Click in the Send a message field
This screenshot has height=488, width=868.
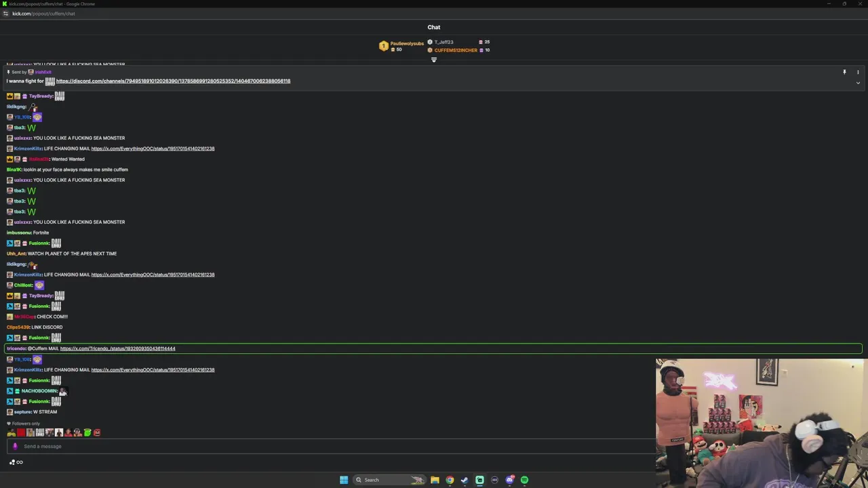pyautogui.click(x=332, y=447)
